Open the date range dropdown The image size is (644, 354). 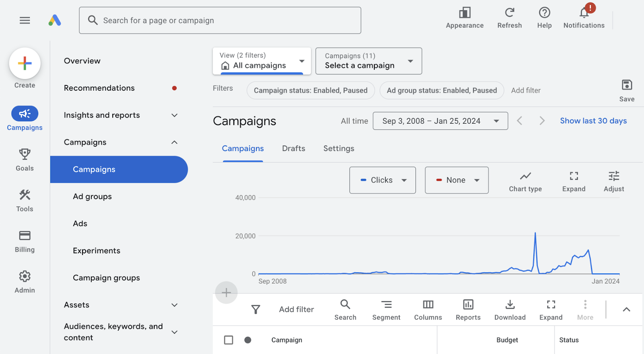(x=440, y=121)
